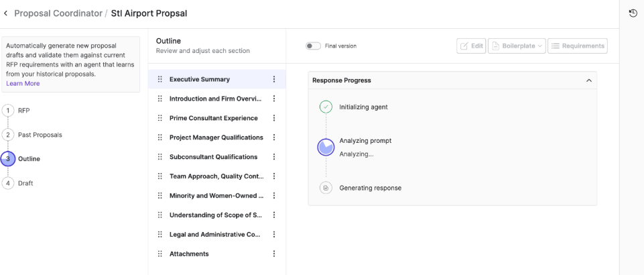Select Legal and Administrative section

tap(217, 235)
